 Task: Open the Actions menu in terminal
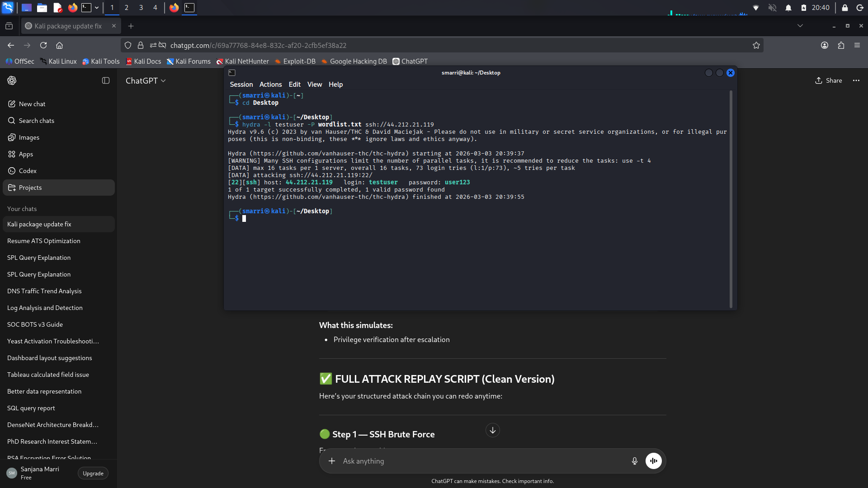[270, 84]
